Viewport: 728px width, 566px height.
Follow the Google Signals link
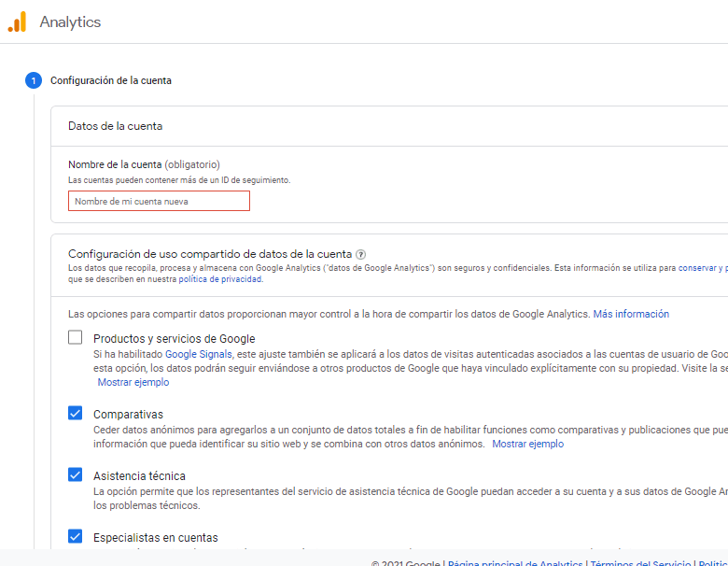[198, 354]
